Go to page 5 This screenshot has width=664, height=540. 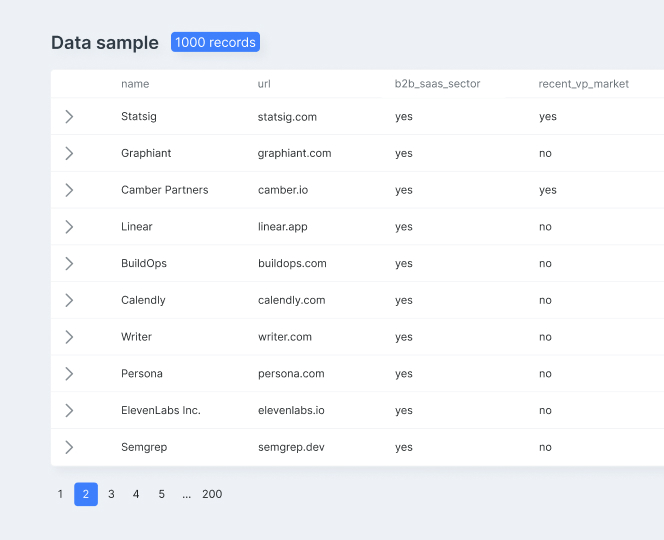[161, 494]
